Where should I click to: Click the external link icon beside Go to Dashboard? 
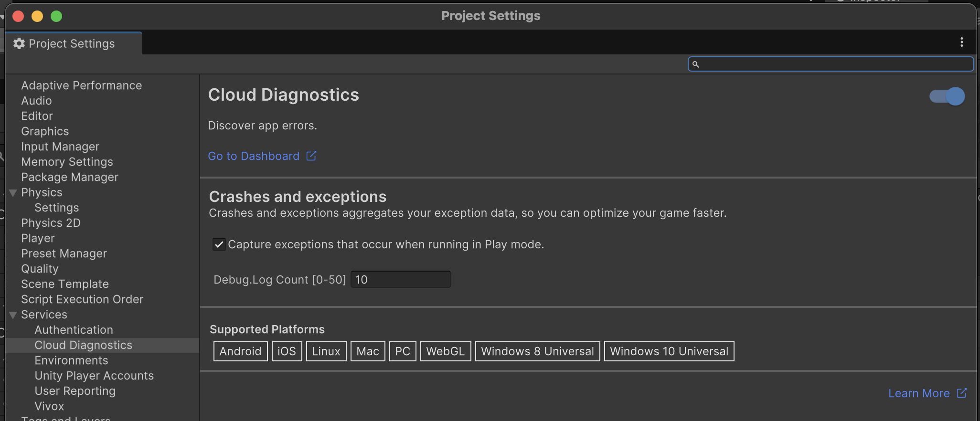tap(311, 156)
